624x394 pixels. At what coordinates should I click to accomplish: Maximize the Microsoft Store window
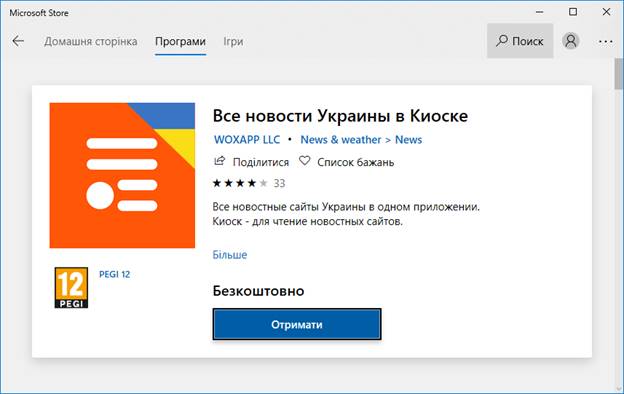click(573, 12)
